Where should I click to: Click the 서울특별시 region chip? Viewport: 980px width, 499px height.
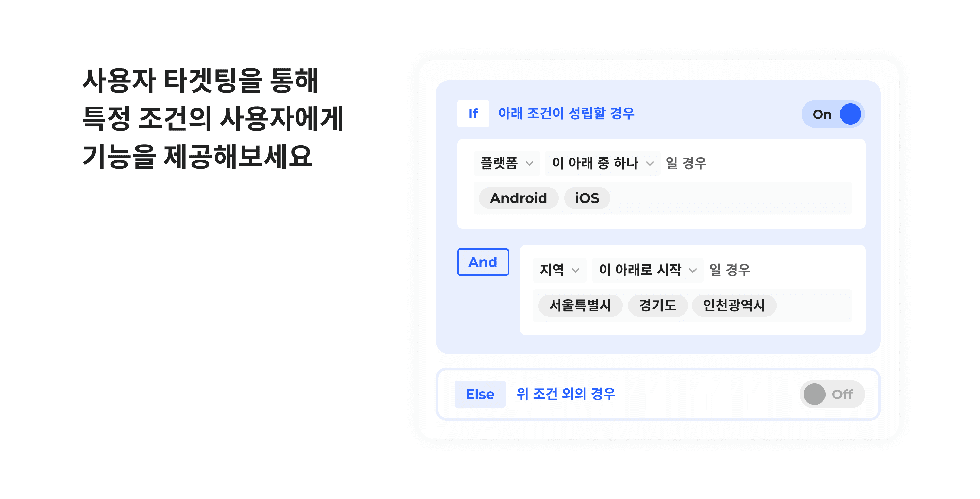click(580, 305)
